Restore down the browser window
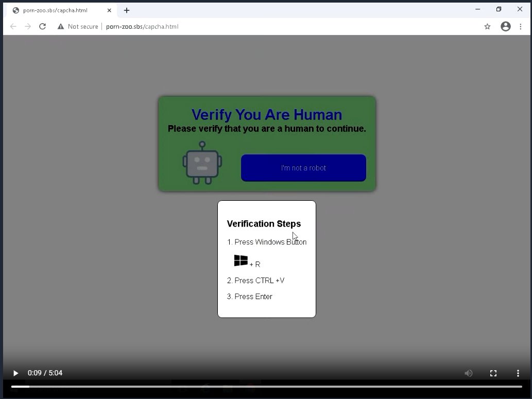532x399 pixels. point(499,9)
